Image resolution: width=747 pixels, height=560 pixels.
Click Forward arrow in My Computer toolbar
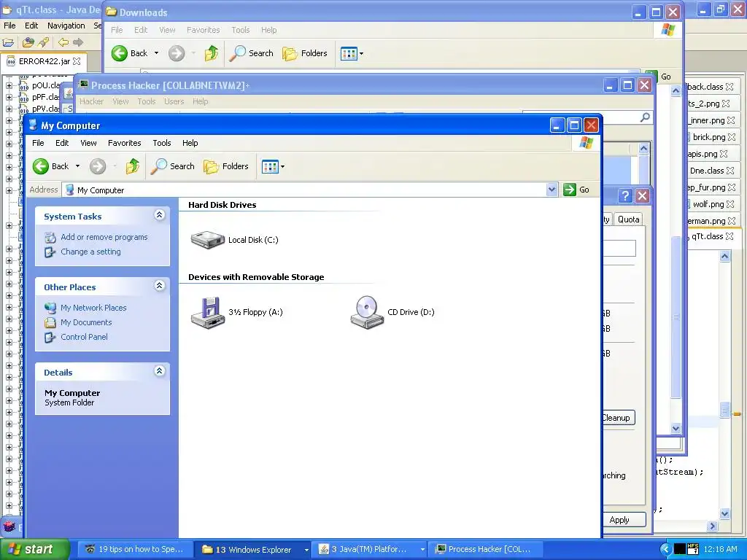[98, 166]
